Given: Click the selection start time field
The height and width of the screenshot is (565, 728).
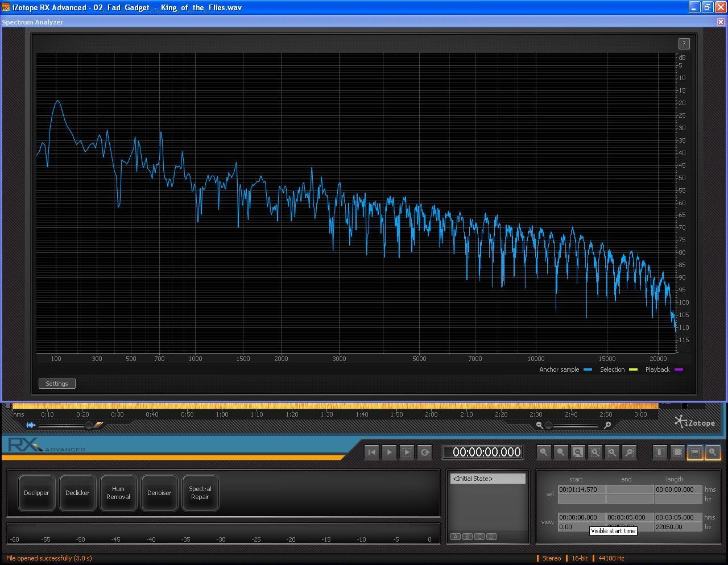Looking at the screenshot, I should 581,489.
